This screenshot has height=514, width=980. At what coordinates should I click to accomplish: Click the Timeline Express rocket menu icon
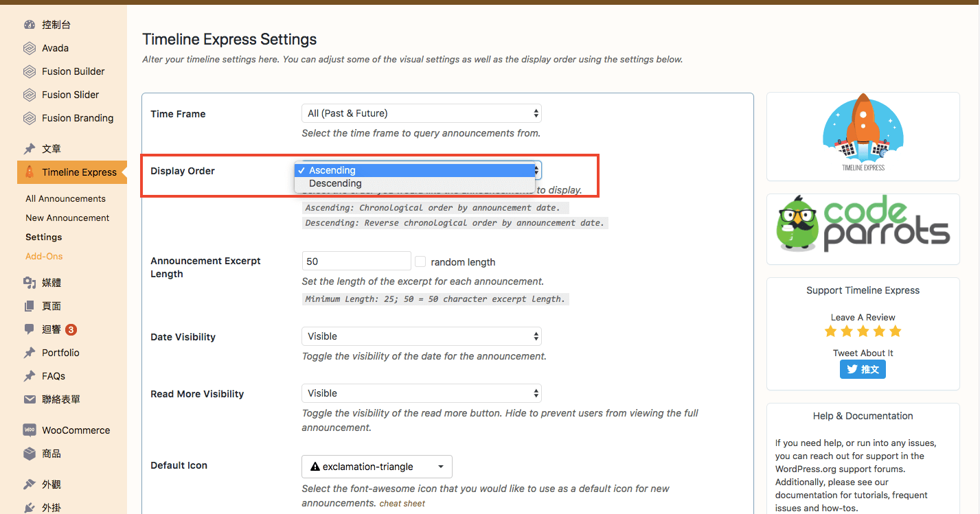click(30, 172)
